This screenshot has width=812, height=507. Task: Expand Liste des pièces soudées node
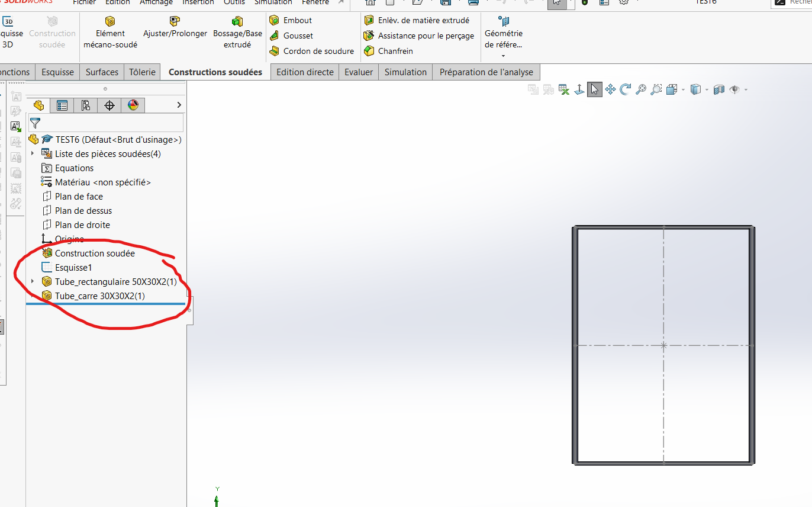point(33,154)
